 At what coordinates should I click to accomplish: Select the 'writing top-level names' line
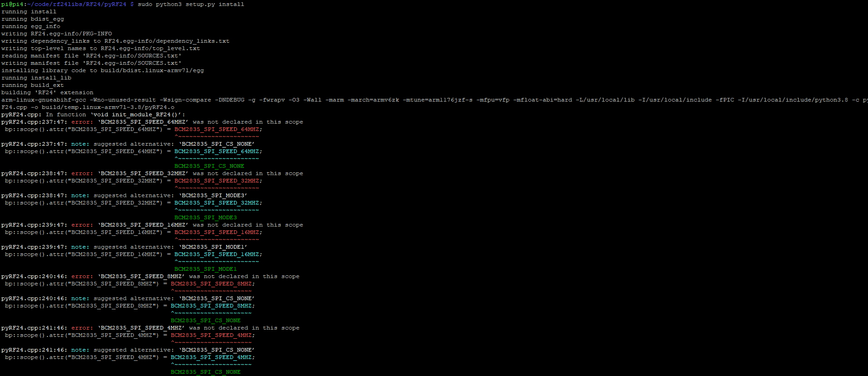pyautogui.click(x=101, y=48)
